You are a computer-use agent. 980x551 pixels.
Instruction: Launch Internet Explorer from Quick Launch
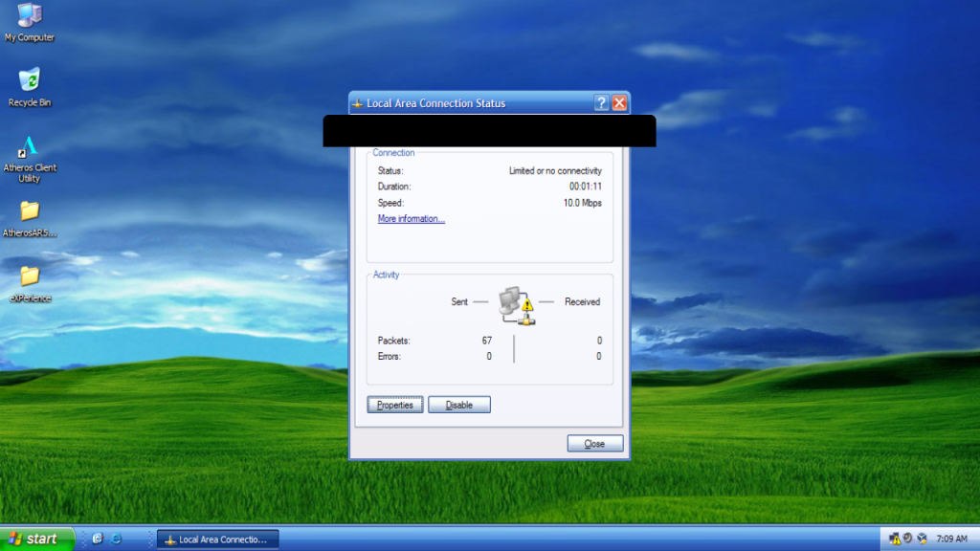[116, 539]
